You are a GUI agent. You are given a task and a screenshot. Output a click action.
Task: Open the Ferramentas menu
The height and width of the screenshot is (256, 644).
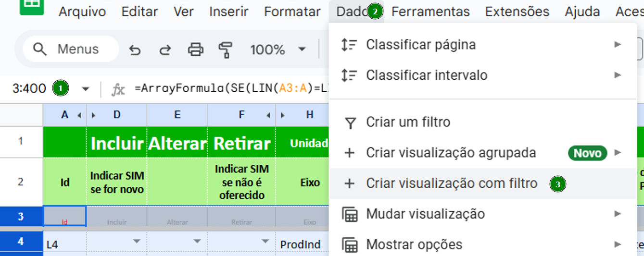pos(430,12)
